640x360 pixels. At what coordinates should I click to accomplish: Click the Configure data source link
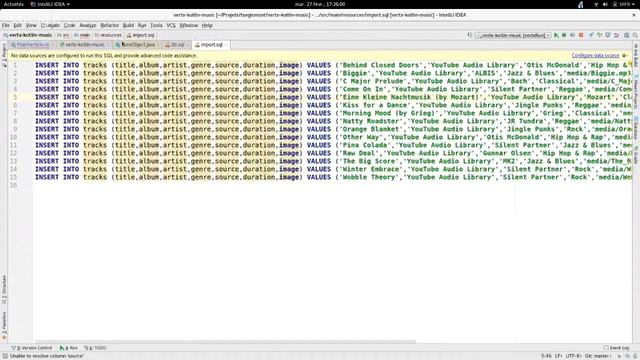pyautogui.click(x=595, y=56)
